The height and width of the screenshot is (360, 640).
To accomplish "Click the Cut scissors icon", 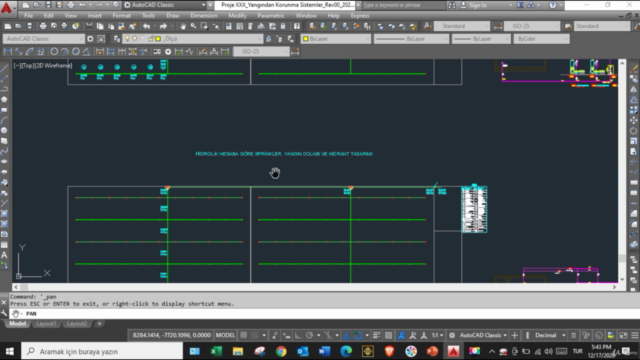I will [89, 26].
